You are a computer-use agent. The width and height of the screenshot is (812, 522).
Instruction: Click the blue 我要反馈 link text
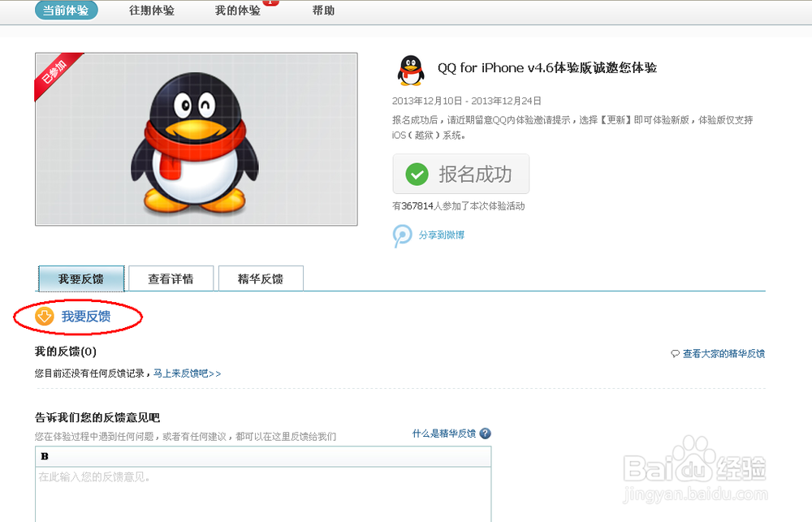[86, 317]
